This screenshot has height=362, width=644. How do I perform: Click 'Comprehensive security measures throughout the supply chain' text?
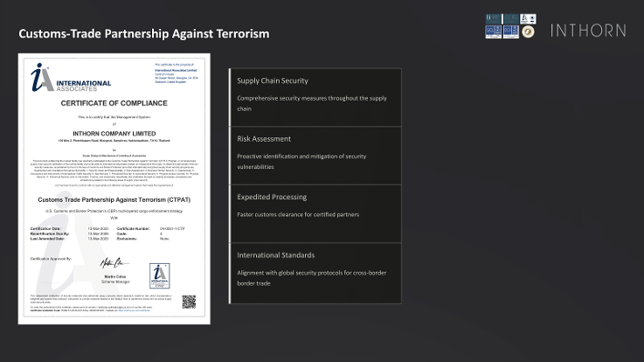(312, 103)
